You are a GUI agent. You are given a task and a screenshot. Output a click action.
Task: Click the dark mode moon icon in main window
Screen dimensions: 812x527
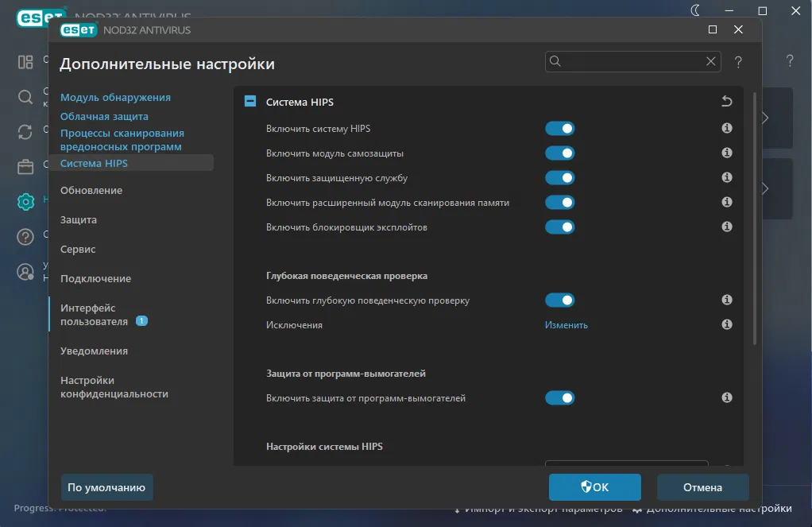click(x=695, y=10)
